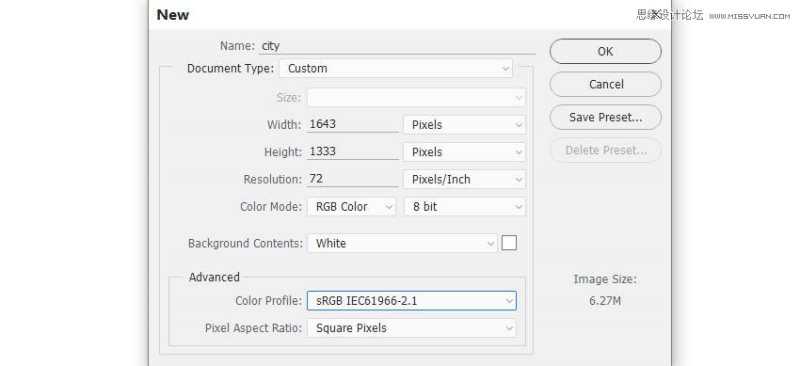
Task: Click the background color swatch
Action: (x=509, y=243)
